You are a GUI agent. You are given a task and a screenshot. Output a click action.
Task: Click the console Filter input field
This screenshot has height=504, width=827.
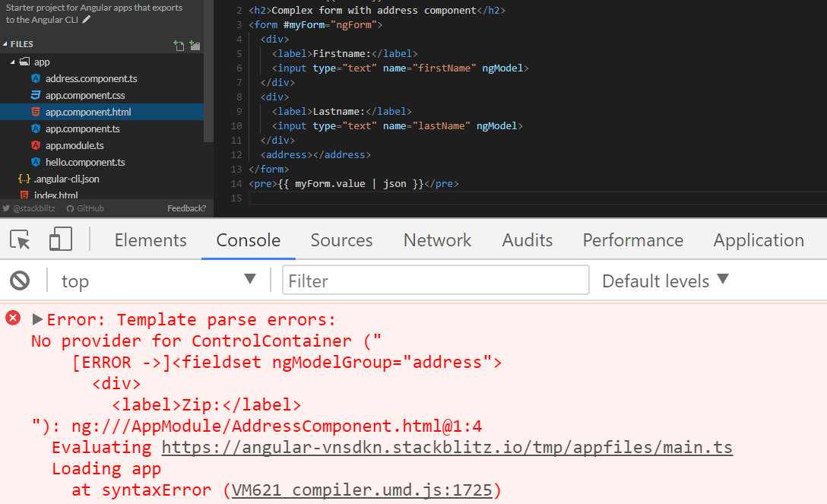[435, 280]
